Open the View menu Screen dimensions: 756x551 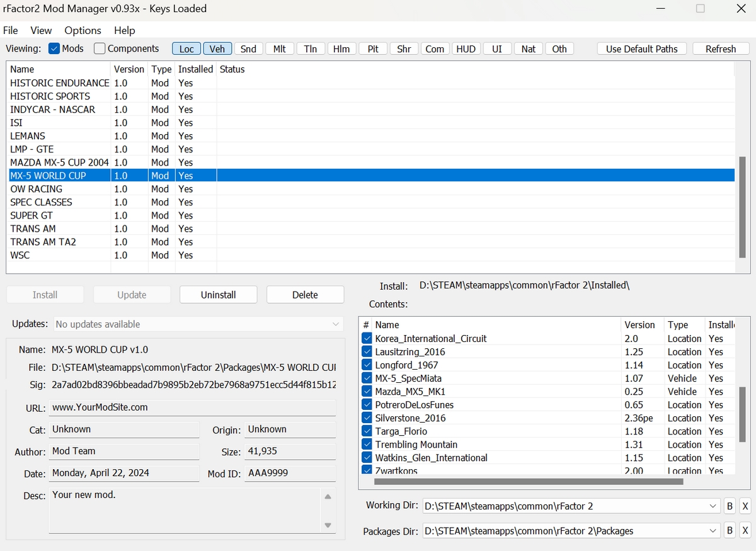[41, 30]
